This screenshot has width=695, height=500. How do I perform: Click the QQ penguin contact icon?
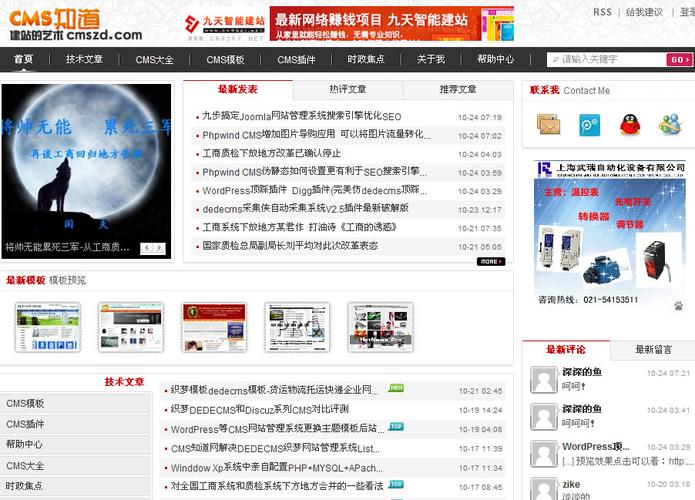(x=630, y=125)
